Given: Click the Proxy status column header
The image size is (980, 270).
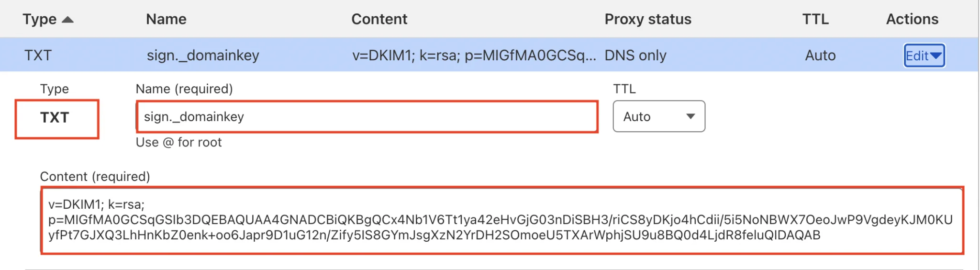Looking at the screenshot, I should click(x=648, y=19).
